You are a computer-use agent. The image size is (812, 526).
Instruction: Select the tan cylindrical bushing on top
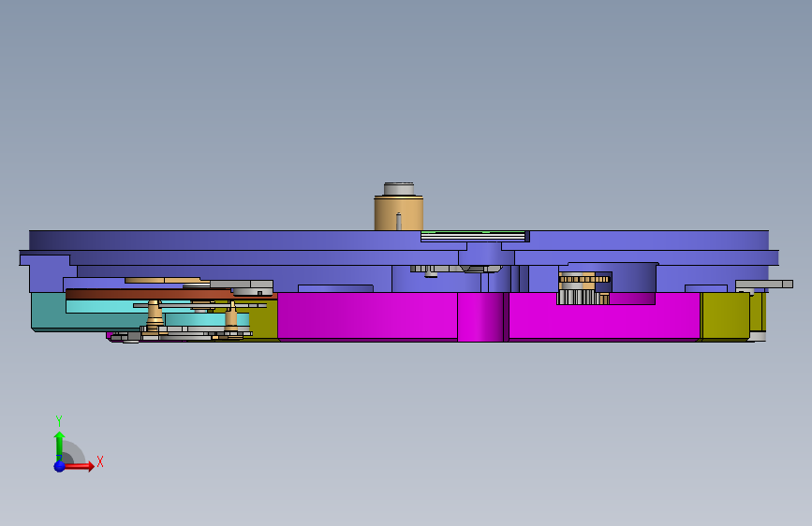pyautogui.click(x=399, y=212)
